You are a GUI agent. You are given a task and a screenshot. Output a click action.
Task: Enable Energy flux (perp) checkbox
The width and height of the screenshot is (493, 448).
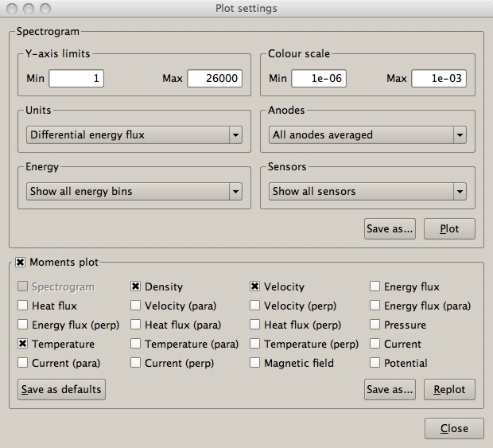[22, 325]
